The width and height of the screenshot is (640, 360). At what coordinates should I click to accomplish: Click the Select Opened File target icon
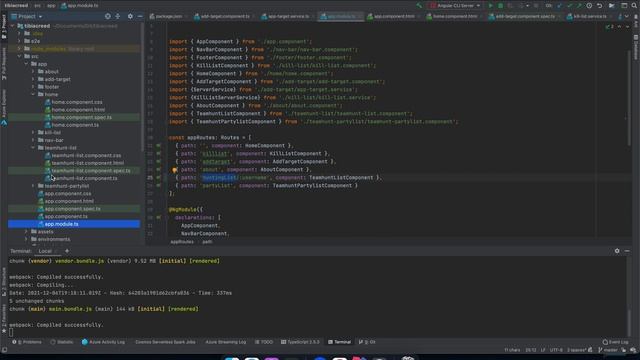click(x=108, y=16)
